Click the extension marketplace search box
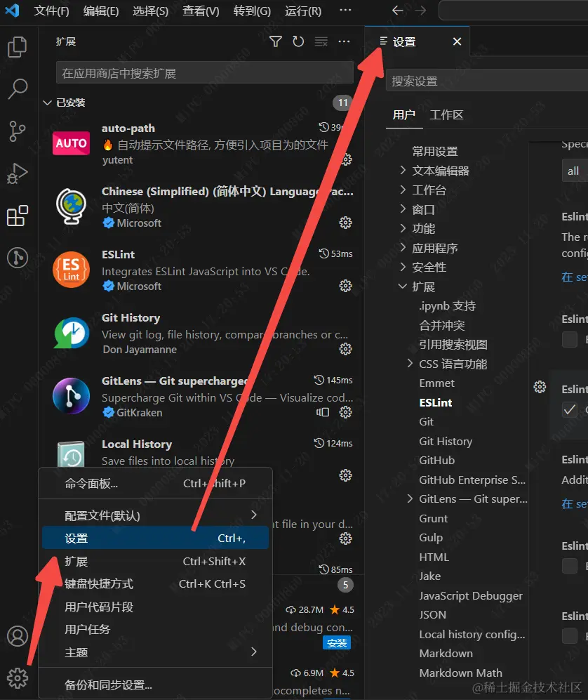The width and height of the screenshot is (588, 700). point(205,73)
